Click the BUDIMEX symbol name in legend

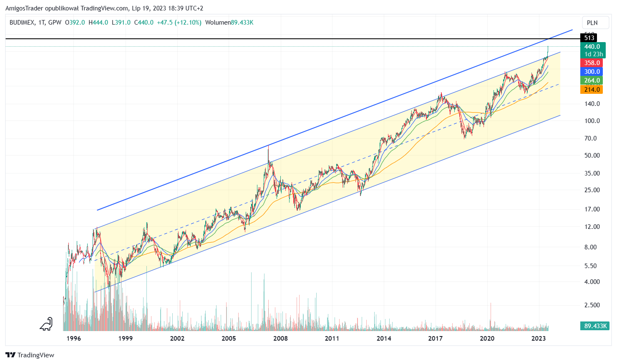(23, 23)
